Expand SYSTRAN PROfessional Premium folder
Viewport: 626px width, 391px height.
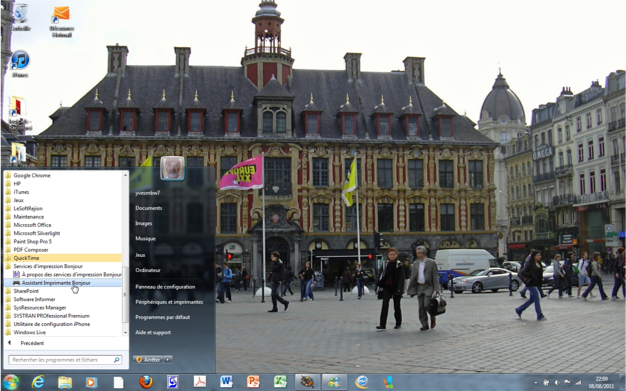click(63, 316)
